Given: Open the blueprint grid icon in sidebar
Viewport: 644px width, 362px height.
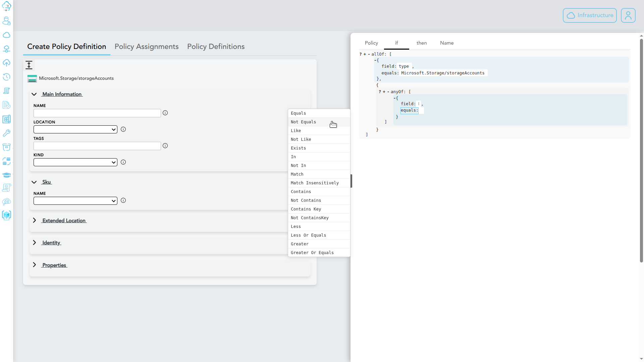Looking at the screenshot, I should click(6, 119).
